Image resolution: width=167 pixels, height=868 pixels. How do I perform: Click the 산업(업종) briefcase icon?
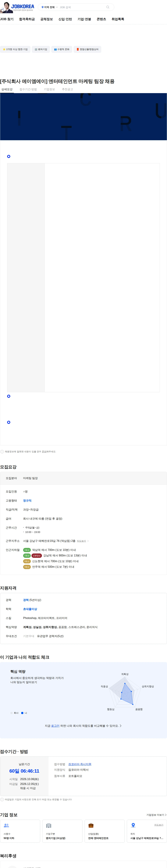click(91, 826)
